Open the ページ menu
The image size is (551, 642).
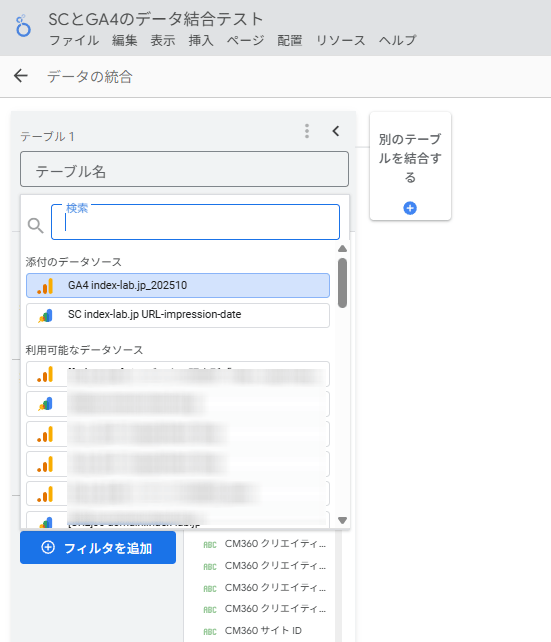point(246,41)
